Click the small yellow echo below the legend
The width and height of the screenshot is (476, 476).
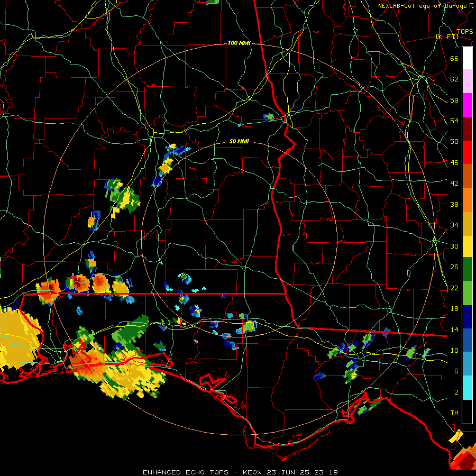(x=456, y=436)
